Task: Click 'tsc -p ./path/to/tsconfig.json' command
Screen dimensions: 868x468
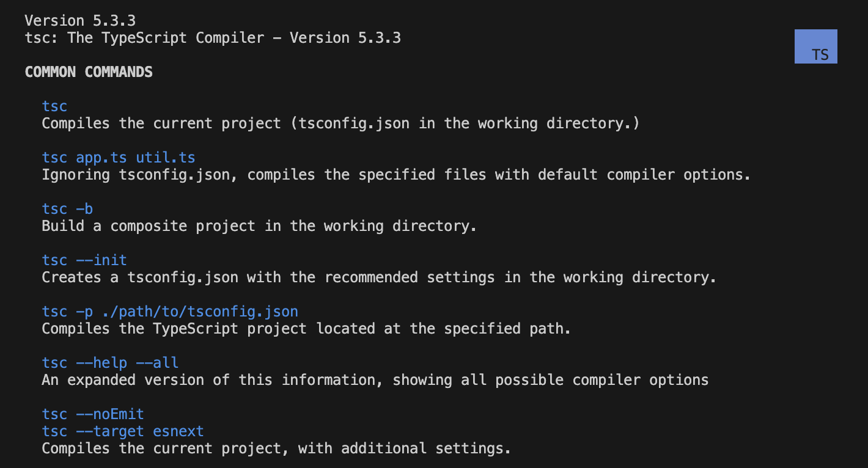Action: (x=170, y=312)
